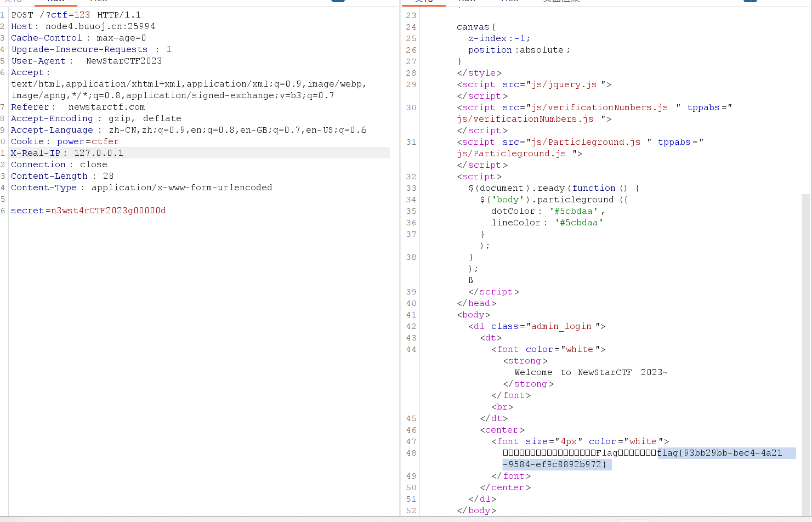Image resolution: width=812 pixels, height=522 pixels.
Task: Click the Content-Length: 28 header line
Action: [x=63, y=176]
